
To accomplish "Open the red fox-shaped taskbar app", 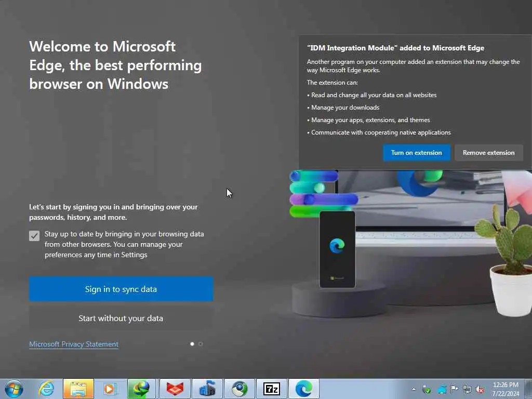I will coord(175,389).
